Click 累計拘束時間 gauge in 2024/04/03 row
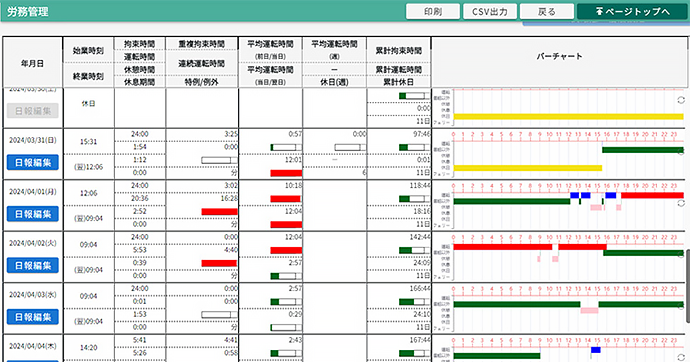This screenshot has height=362, width=690. click(x=414, y=302)
